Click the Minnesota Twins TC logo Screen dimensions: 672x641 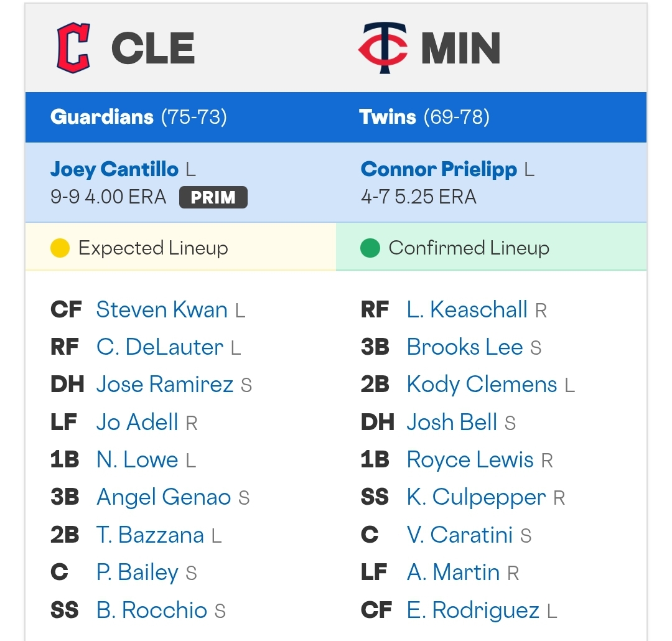coord(383,47)
